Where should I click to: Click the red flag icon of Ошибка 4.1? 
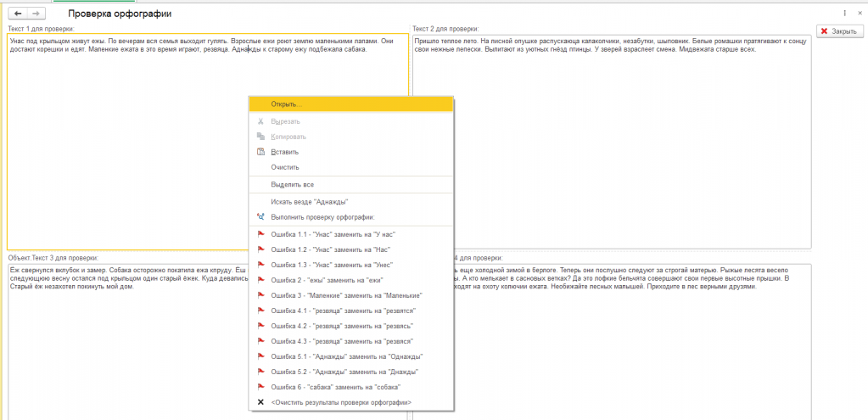260,311
